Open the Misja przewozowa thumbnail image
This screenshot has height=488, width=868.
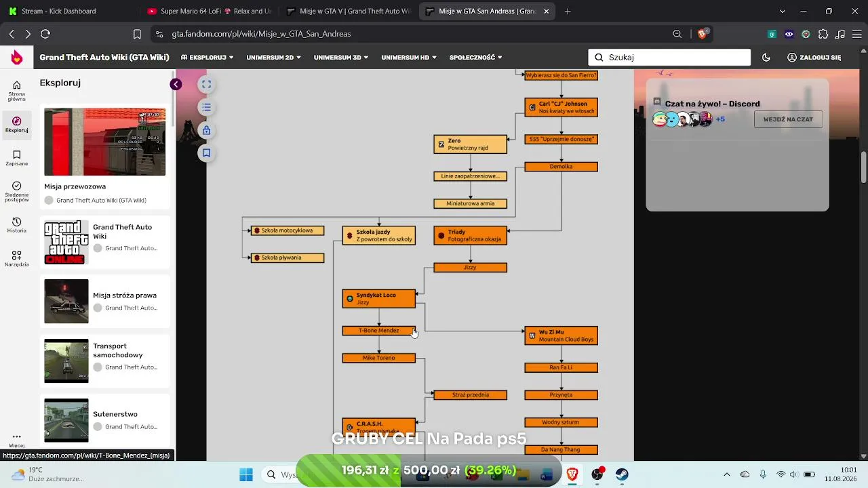pyautogui.click(x=105, y=142)
